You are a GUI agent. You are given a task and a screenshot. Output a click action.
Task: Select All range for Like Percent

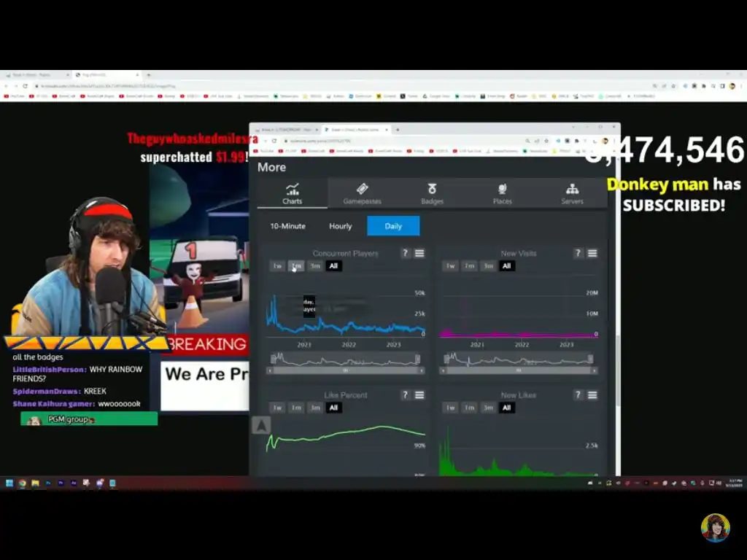tap(333, 408)
